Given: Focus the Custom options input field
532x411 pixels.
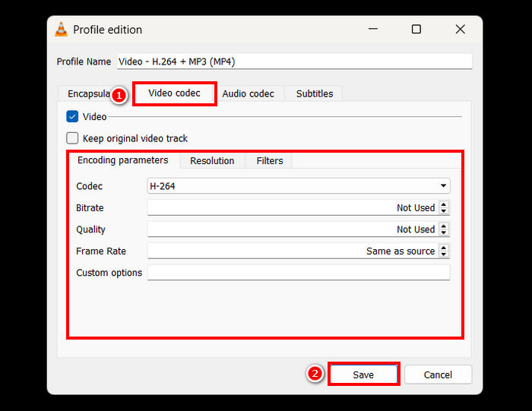Looking at the screenshot, I should pyautogui.click(x=298, y=273).
